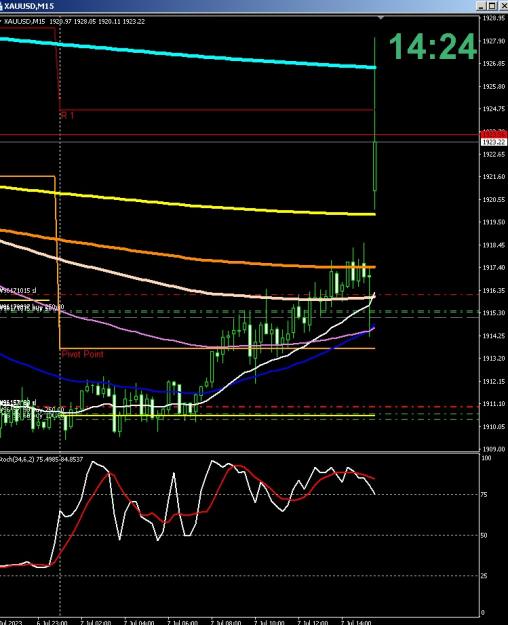
Task: Click the 1926.85 price axis label
Action: (494, 64)
